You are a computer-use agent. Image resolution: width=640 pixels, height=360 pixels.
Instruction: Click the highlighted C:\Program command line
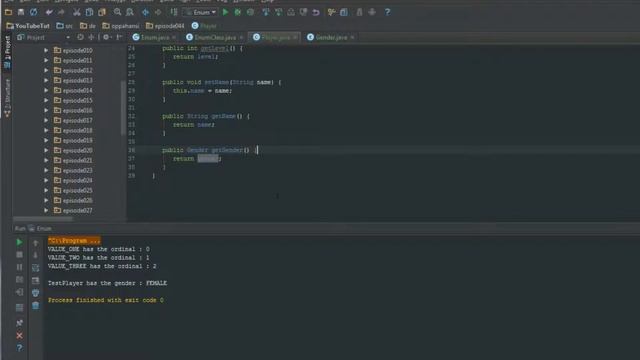tap(74, 240)
